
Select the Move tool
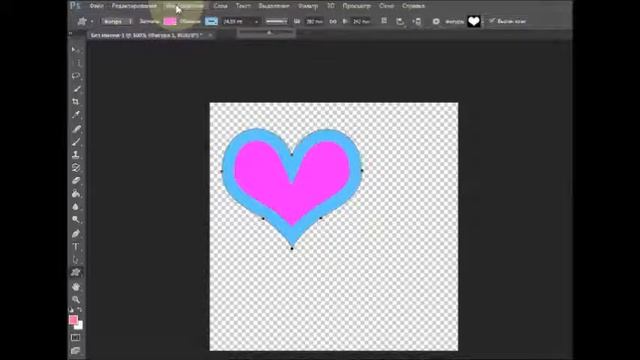click(x=76, y=50)
